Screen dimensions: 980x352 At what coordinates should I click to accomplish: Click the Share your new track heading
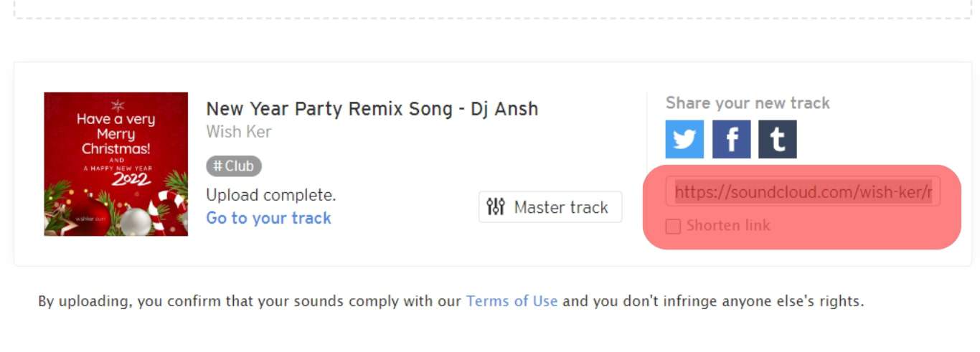748,103
